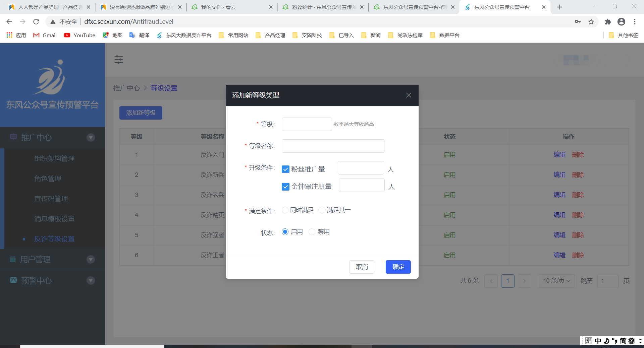
Task: Open the saved passwords key icon
Action: click(x=578, y=21)
